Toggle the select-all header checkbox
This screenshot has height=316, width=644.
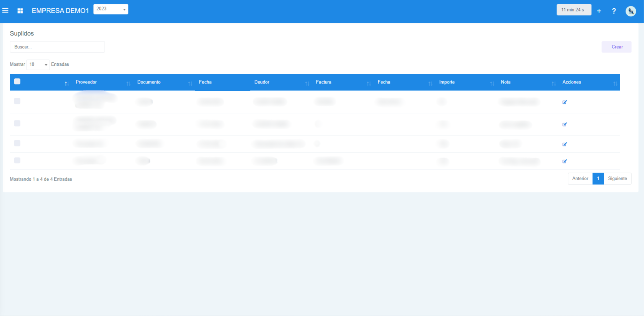pyautogui.click(x=17, y=81)
